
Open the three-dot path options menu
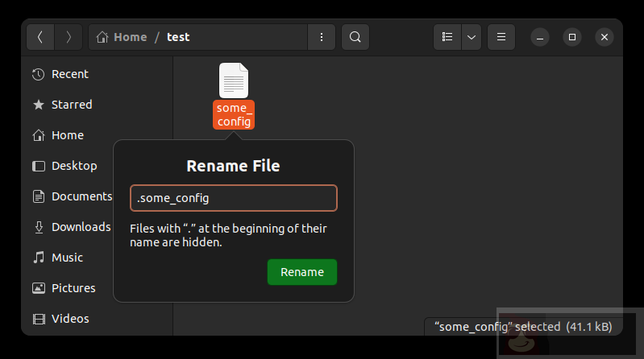(x=322, y=37)
